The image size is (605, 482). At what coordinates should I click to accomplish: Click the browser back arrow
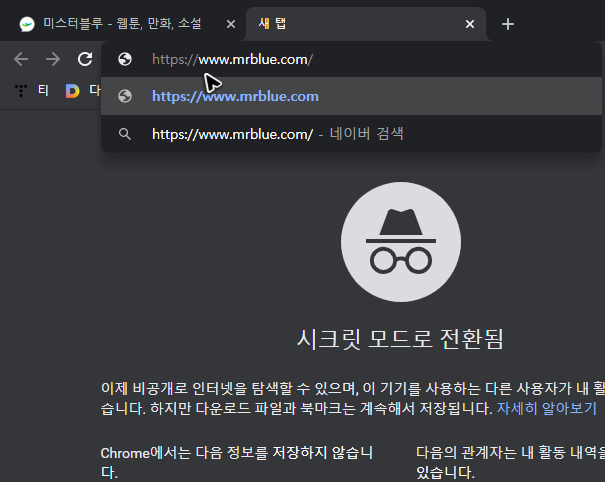(21, 59)
